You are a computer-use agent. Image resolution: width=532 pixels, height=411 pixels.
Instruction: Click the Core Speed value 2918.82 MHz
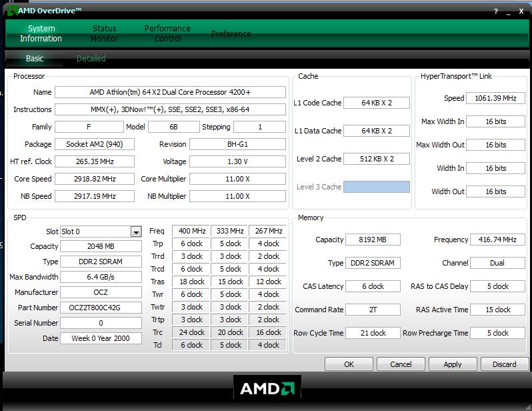pyautogui.click(x=95, y=179)
